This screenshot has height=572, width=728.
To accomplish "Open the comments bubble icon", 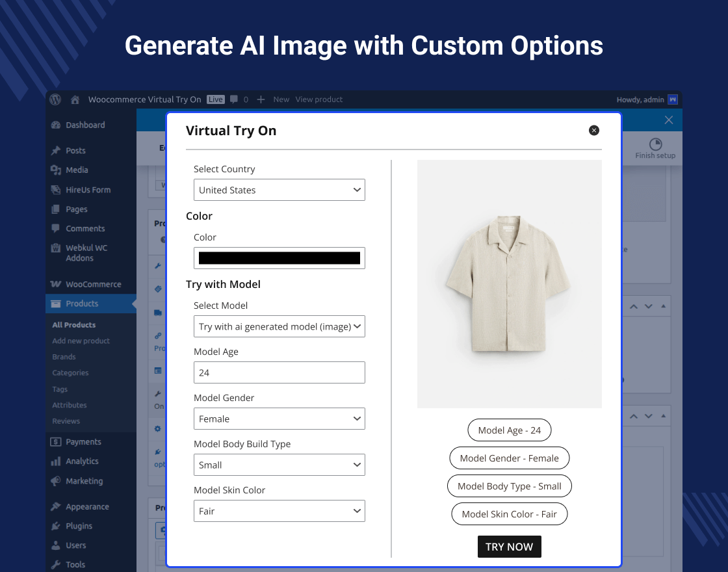I will [x=234, y=99].
